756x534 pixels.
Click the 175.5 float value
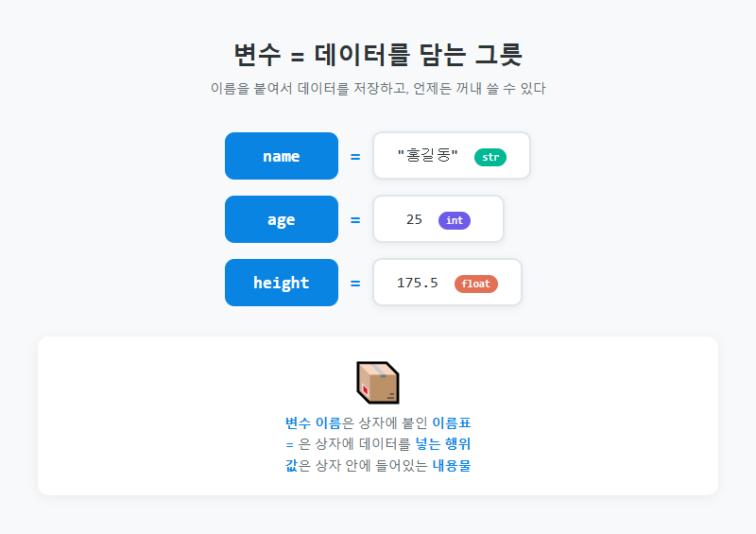point(418,283)
